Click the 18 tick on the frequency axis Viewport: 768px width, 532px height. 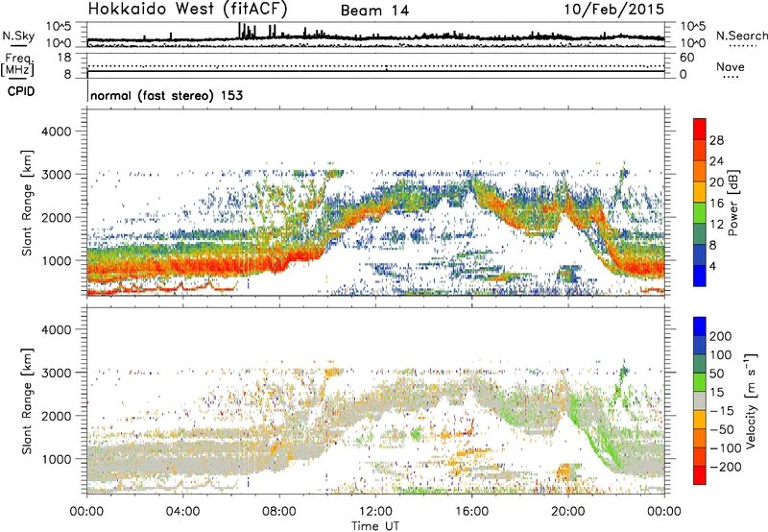point(63,58)
